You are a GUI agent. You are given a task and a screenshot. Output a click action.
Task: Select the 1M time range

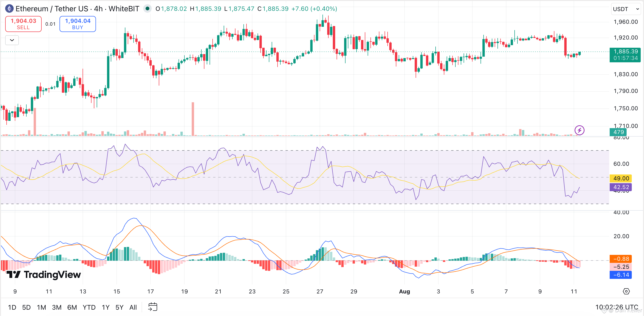pos(41,307)
